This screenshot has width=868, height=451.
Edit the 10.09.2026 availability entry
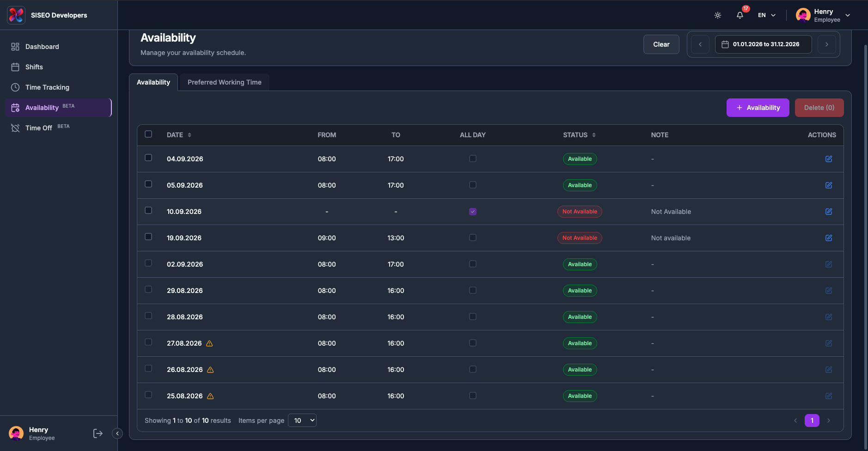tap(829, 212)
